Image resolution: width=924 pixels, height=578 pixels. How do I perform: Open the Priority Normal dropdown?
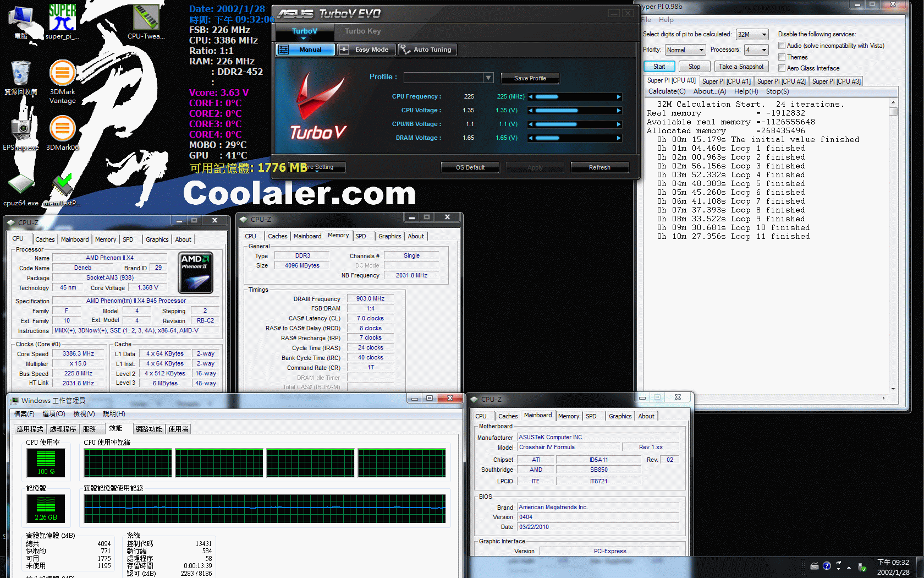(701, 50)
